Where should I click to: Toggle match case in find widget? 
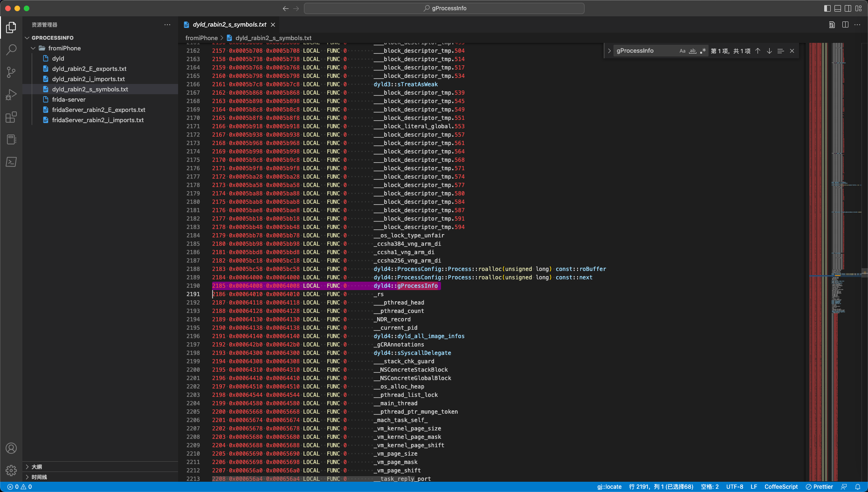(682, 51)
